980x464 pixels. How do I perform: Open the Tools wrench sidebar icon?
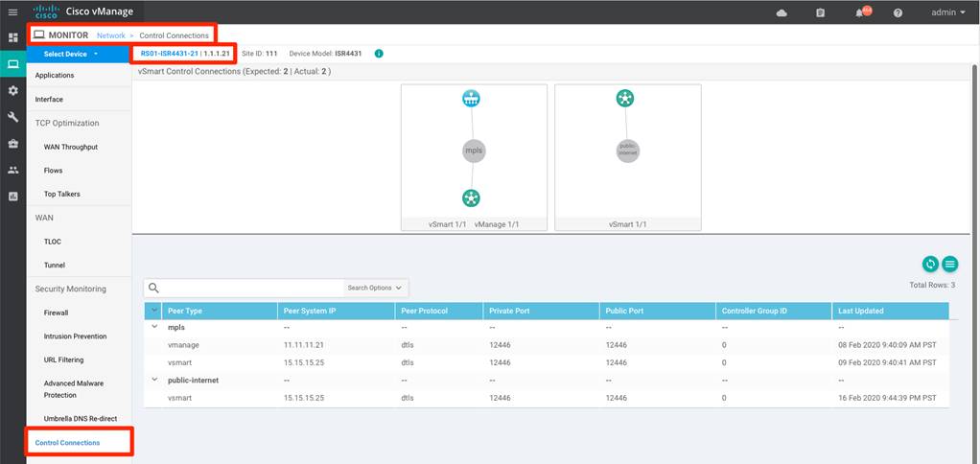[12, 117]
